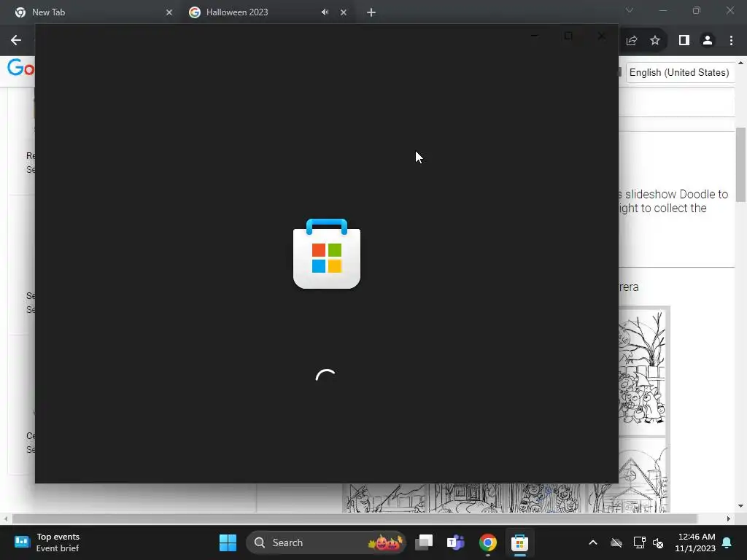The image size is (747, 560).
Task: Click the Chrome vertical scrollbar thumb
Action: [741, 164]
